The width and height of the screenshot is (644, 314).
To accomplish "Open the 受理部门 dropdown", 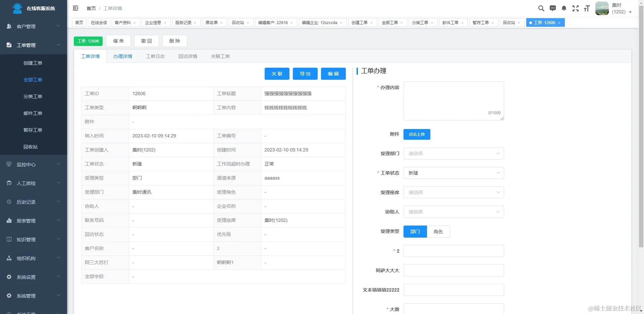I will [x=453, y=153].
